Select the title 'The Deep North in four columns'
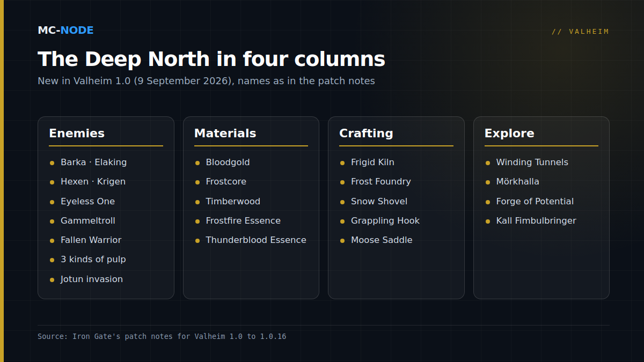This screenshot has width=644, height=362. (211, 59)
